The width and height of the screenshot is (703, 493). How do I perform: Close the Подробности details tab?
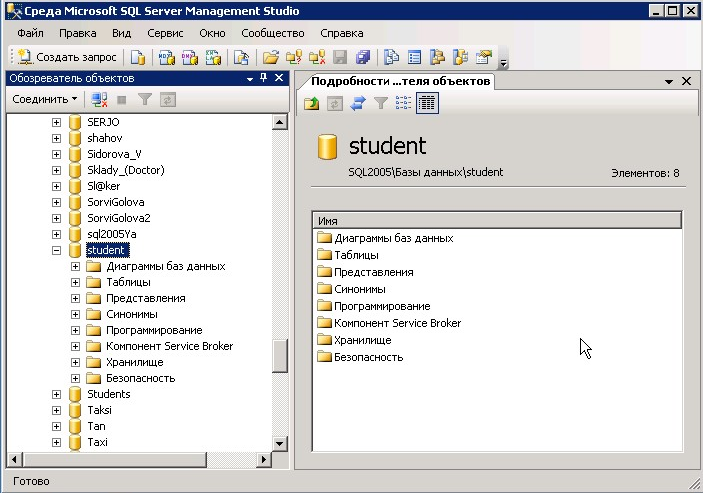[686, 81]
